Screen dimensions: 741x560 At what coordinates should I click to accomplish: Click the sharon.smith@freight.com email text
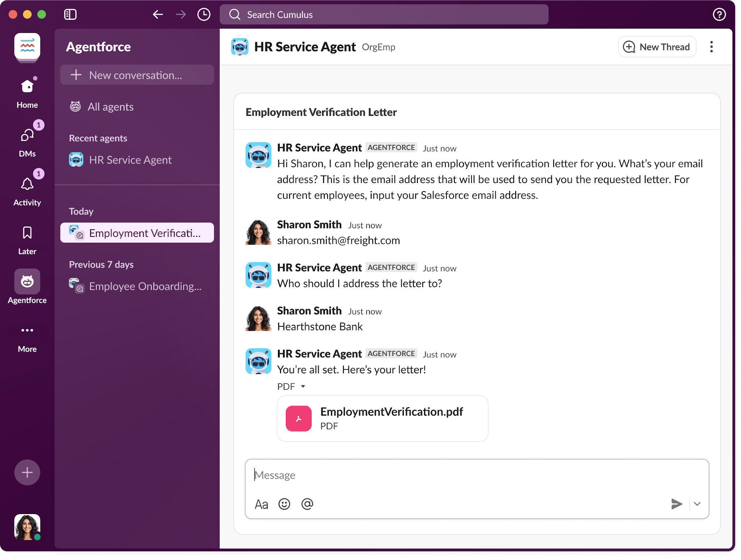point(339,240)
